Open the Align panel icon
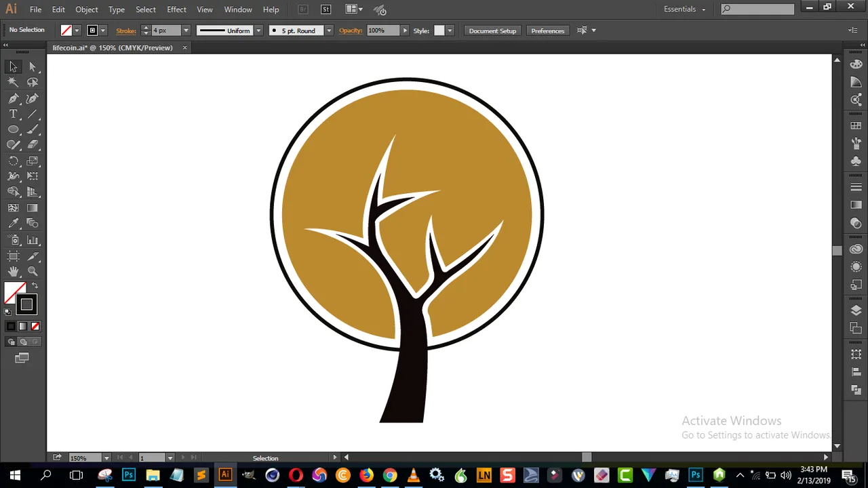This screenshot has width=868, height=488. (x=856, y=372)
